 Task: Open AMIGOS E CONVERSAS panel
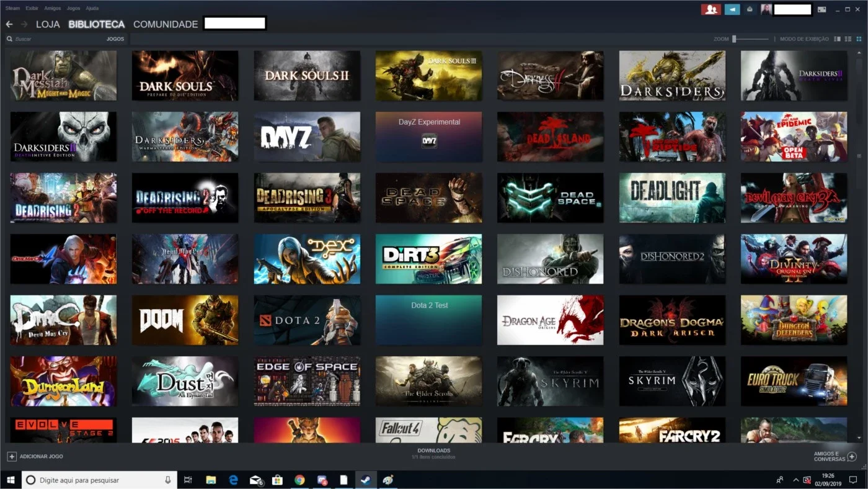[x=835, y=457]
